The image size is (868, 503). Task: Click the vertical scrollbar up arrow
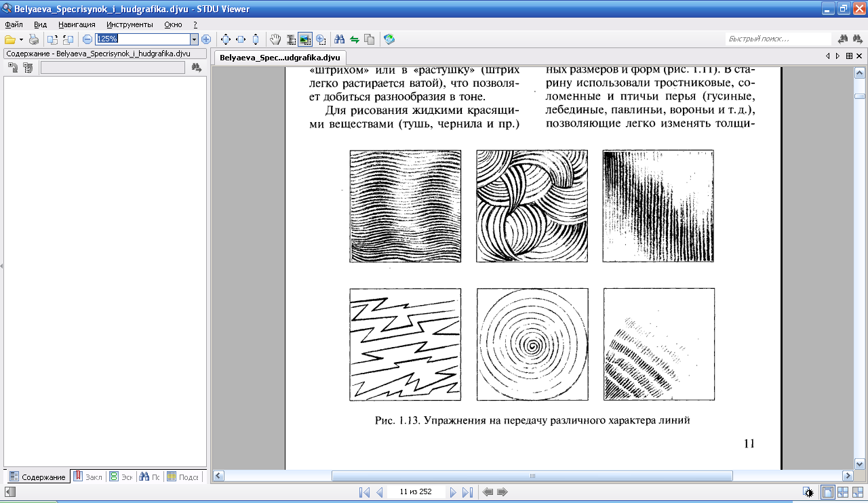pyautogui.click(x=860, y=72)
